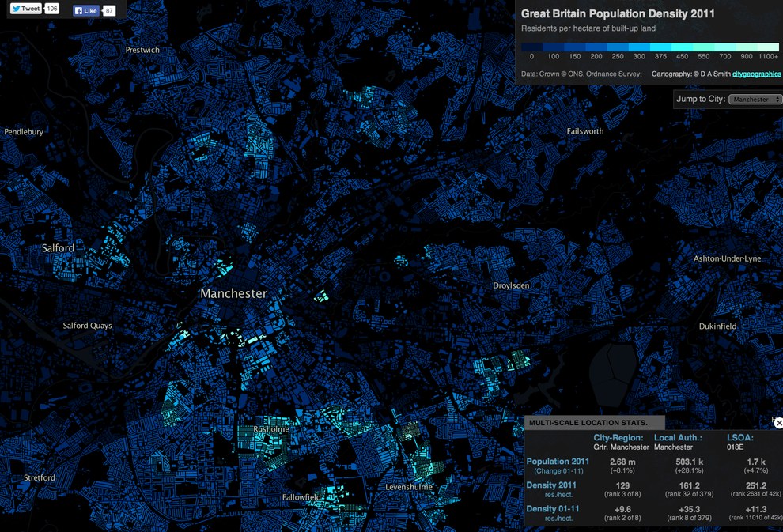
Task: Close the Multi-Scale Location Stats panel
Action: tap(778, 424)
